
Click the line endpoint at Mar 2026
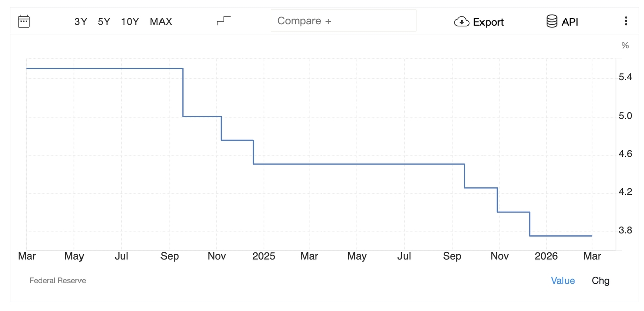coord(592,236)
